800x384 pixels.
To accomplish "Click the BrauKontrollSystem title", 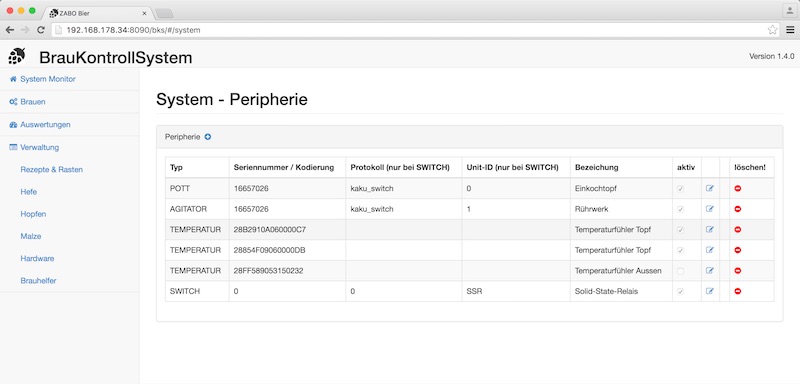I will click(x=116, y=58).
